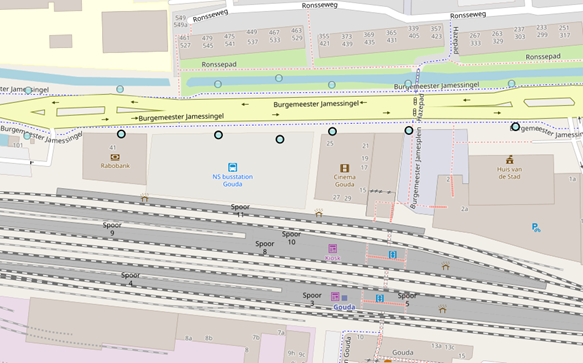Click house number 8b
This screenshot has height=363, width=583.
[209, 338]
